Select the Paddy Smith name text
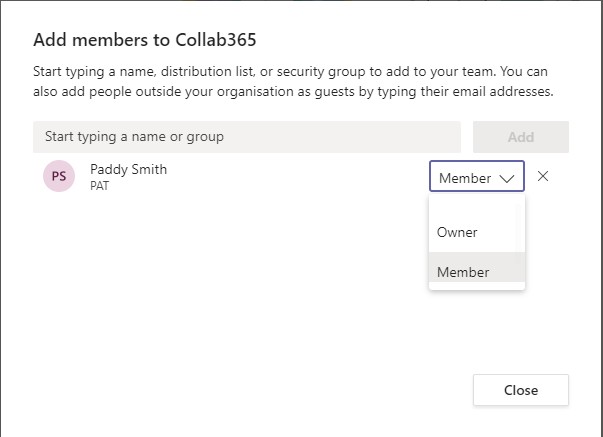Image resolution: width=603 pixels, height=437 pixels. tap(128, 170)
